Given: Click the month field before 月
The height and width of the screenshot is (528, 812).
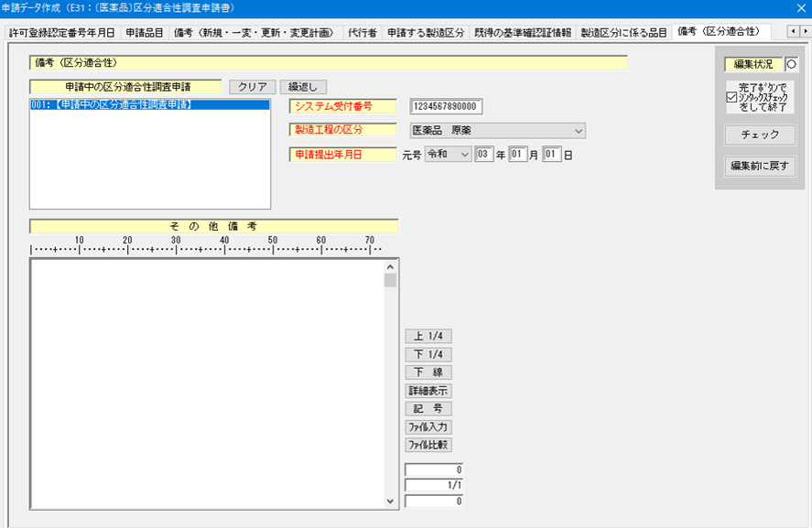Looking at the screenshot, I should 517,155.
